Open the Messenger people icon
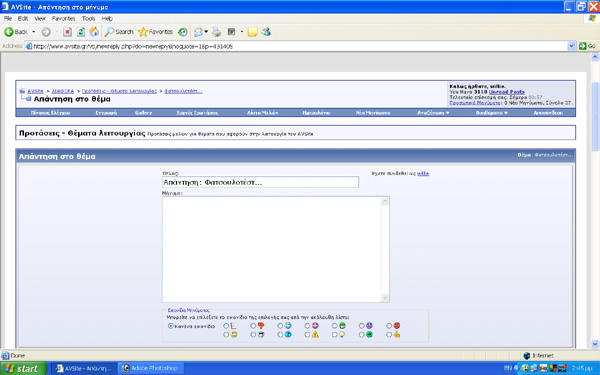Viewport: 600px width, 375px height. 266,32
